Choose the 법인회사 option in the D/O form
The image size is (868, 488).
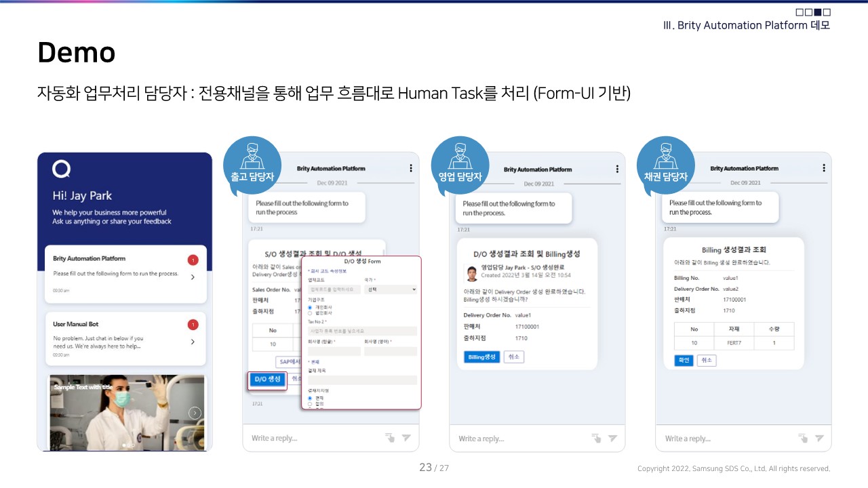[309, 313]
